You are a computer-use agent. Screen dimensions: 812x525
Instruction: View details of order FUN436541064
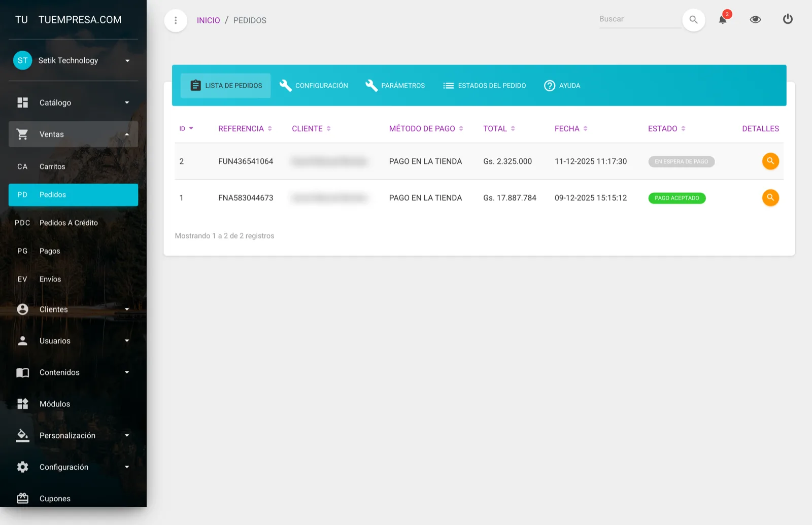pyautogui.click(x=770, y=161)
